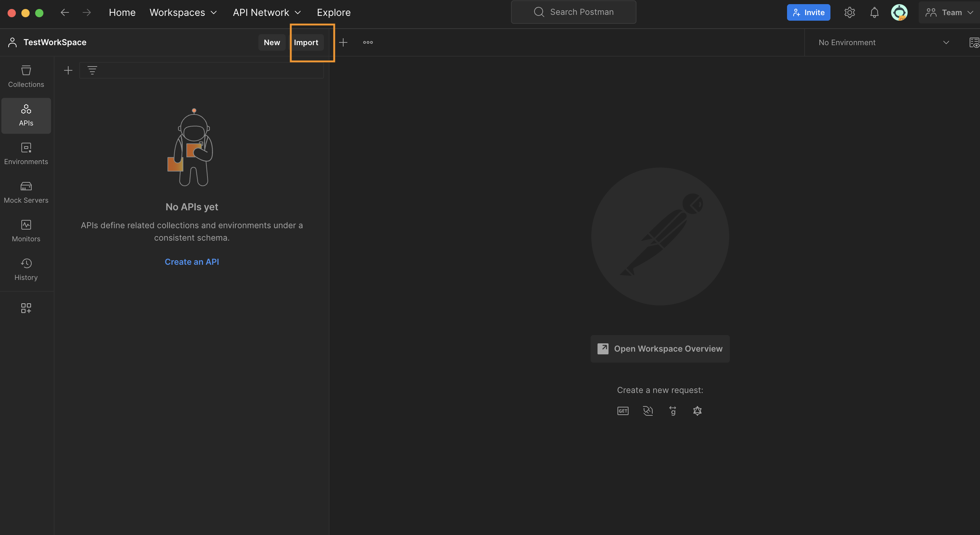Go to Home

click(122, 12)
